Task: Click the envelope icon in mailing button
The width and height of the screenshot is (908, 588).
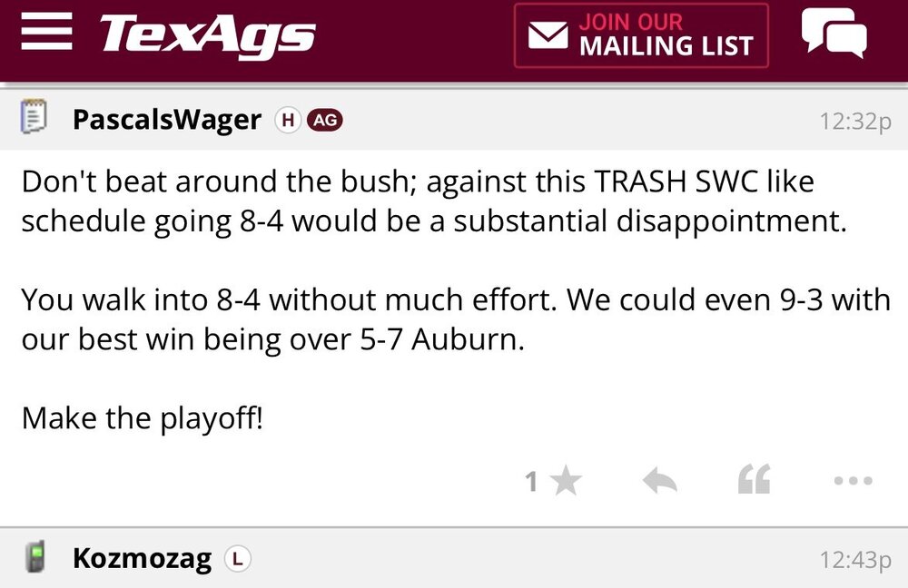Action: (x=548, y=36)
